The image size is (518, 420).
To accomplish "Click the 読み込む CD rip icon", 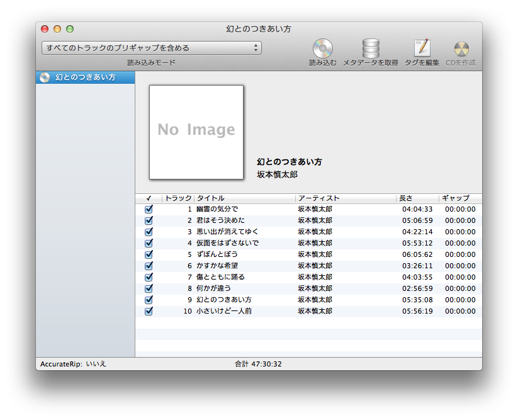I will pyautogui.click(x=323, y=48).
